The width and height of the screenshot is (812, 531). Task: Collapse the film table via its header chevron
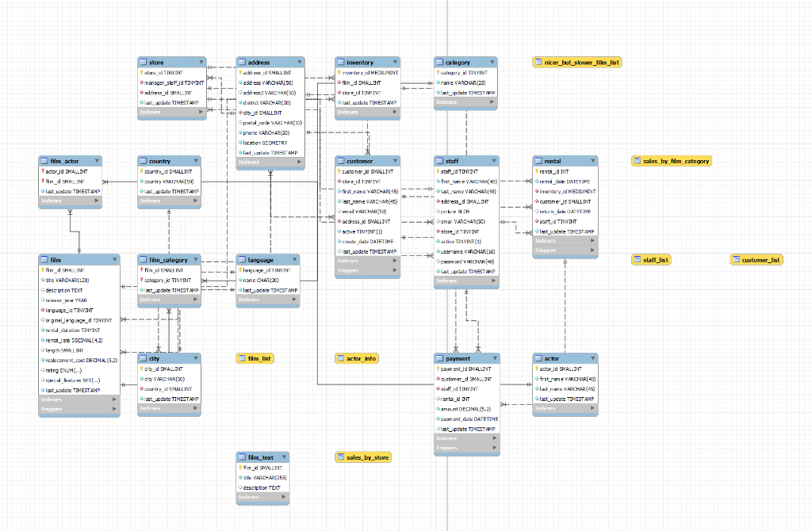click(x=115, y=259)
